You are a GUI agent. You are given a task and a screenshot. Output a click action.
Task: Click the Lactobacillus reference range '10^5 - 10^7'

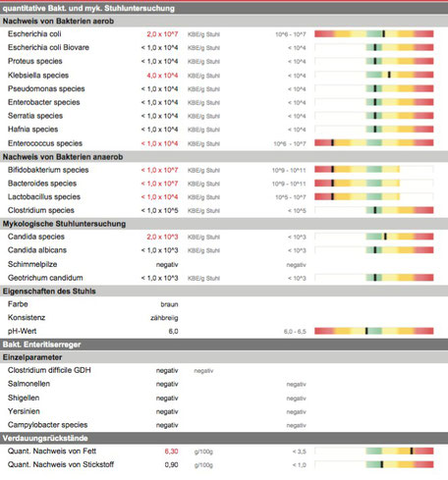point(291,197)
